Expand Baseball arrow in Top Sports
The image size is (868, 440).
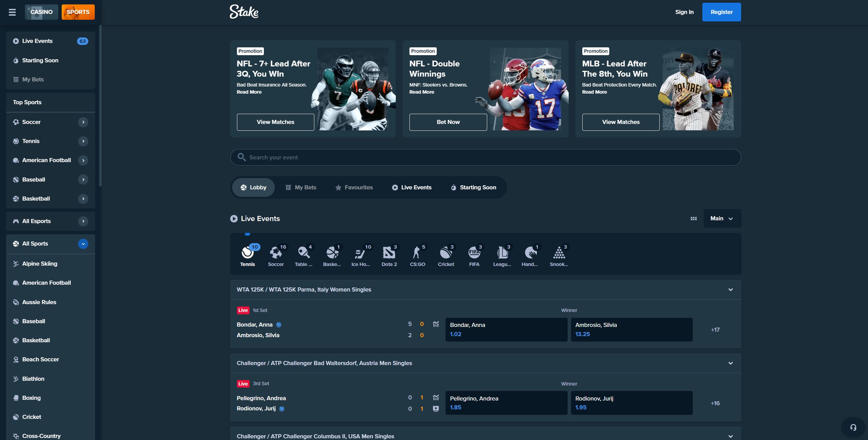tap(83, 179)
